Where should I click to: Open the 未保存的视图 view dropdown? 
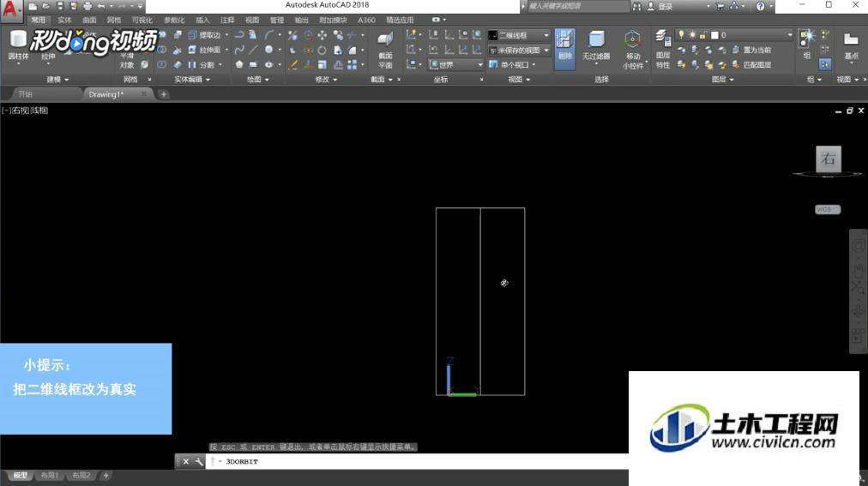click(519, 50)
